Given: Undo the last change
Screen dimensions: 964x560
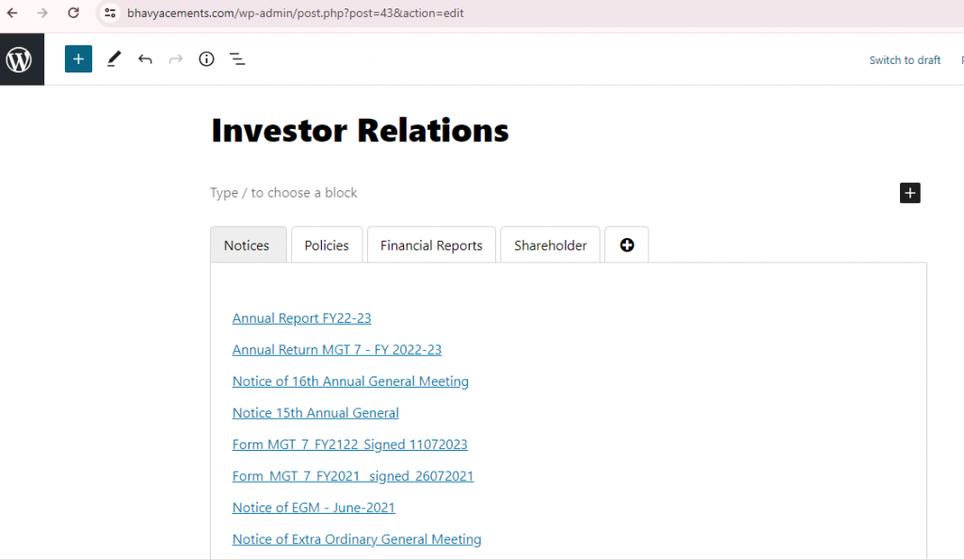Looking at the screenshot, I should point(145,59).
